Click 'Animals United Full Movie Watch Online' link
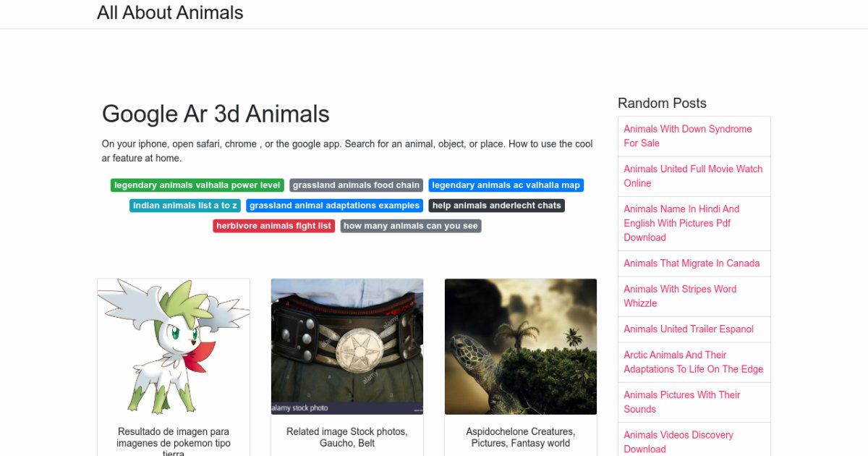The width and height of the screenshot is (868, 456). 693,176
